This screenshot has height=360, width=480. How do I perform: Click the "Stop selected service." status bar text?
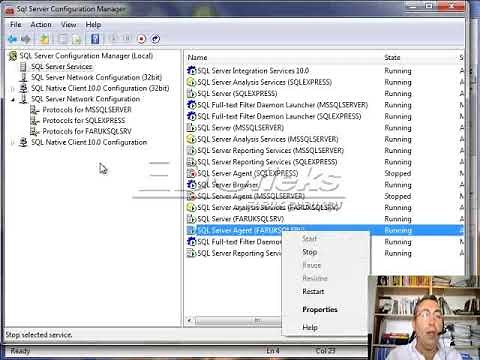pyautogui.click(x=39, y=335)
